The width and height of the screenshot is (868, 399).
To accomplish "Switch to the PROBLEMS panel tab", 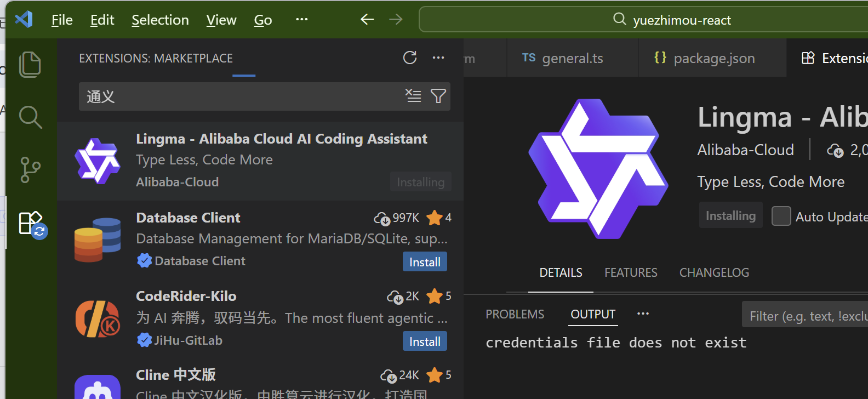I will tap(515, 314).
